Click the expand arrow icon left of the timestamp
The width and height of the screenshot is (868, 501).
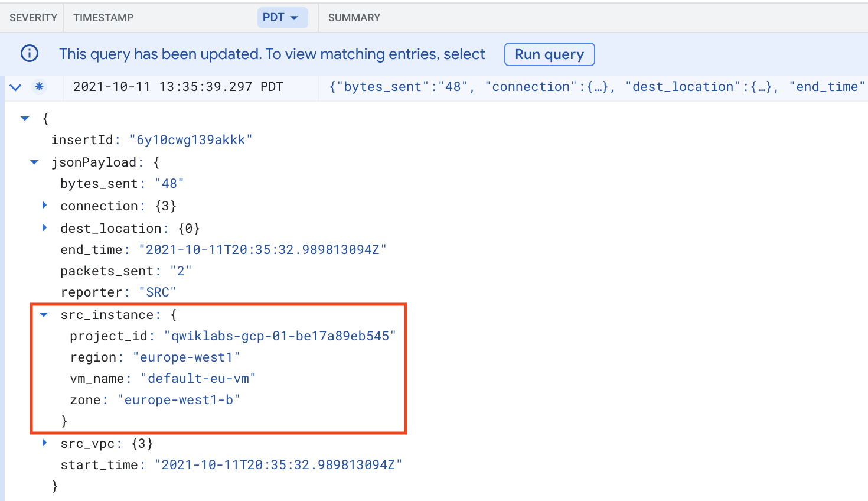[x=15, y=86]
